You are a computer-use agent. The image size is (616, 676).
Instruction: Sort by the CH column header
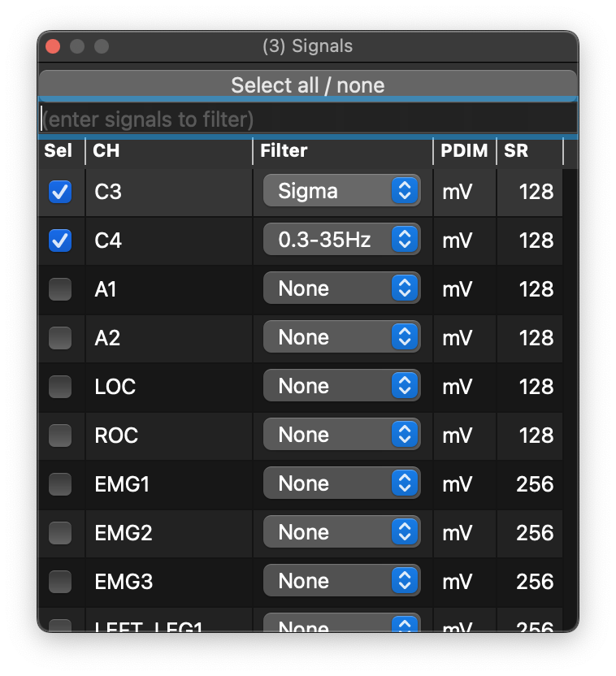[168, 151]
